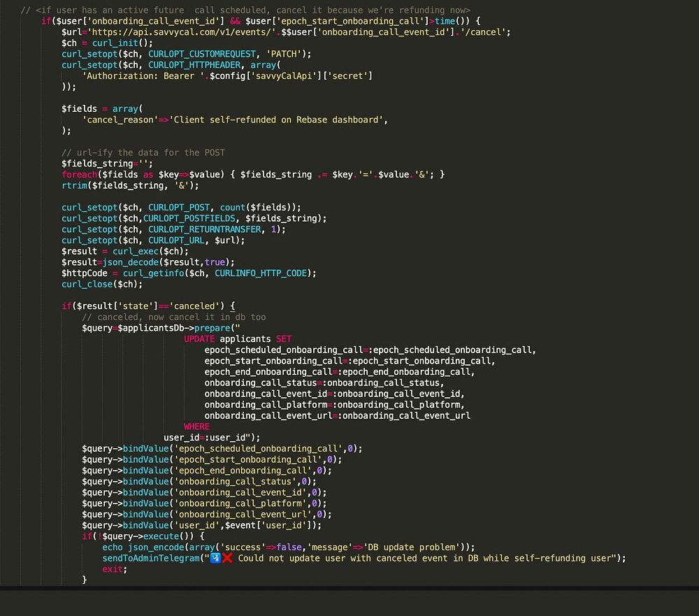Click the CURLOPT_RETURNTRANSFER line

click(173, 229)
